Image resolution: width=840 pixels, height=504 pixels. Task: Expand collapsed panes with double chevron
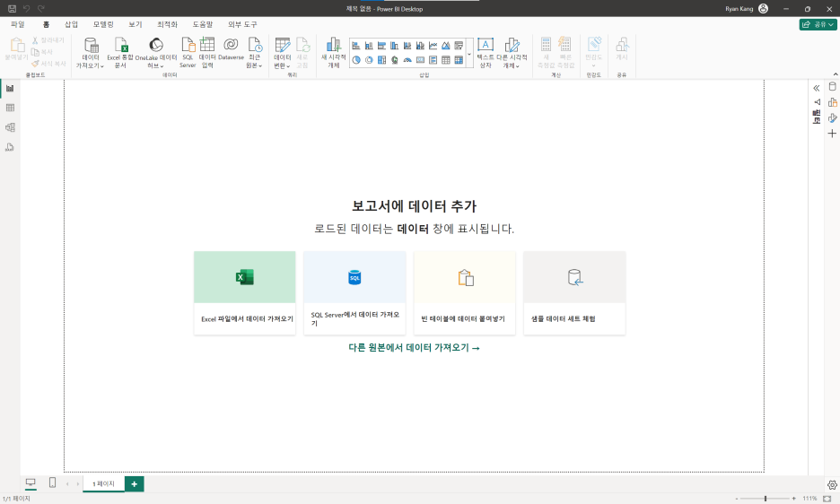817,88
